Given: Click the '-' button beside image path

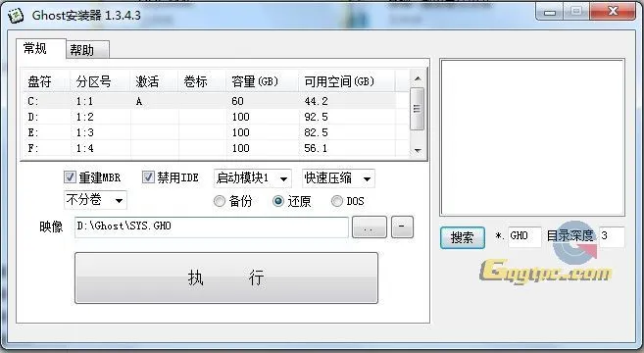Looking at the screenshot, I should click(x=402, y=227).
